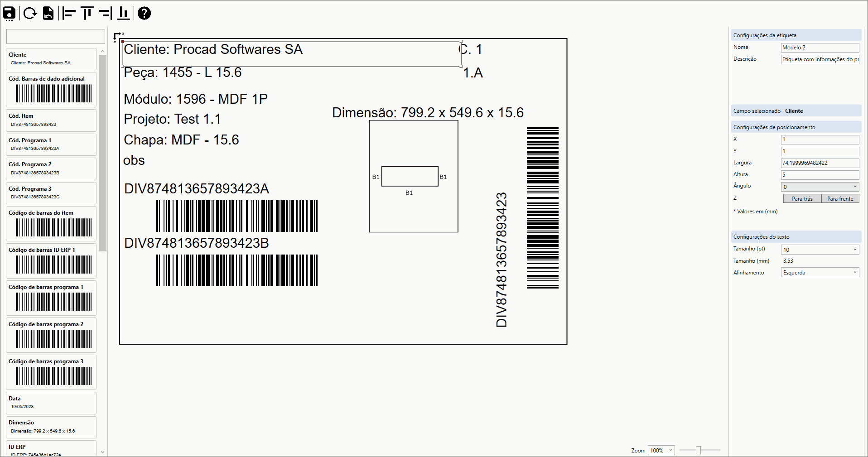Click the Nome input field
Viewport: 868px width, 457px height.
820,48
